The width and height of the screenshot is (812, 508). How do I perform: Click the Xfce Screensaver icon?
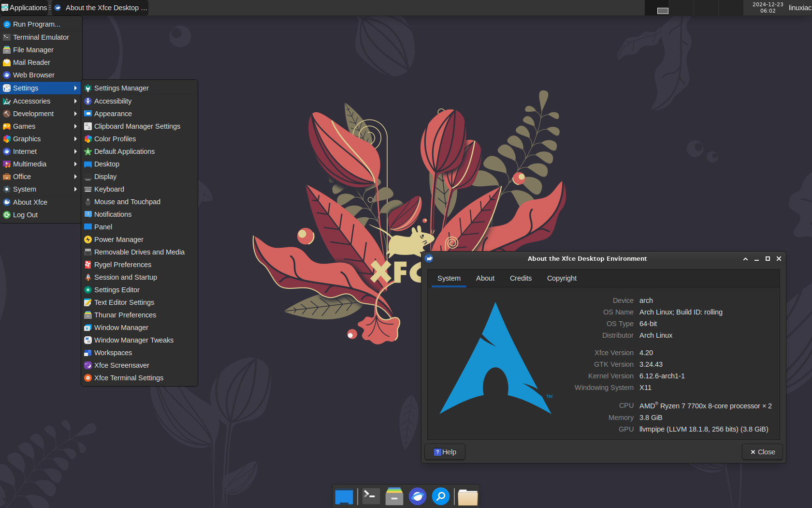click(x=88, y=365)
